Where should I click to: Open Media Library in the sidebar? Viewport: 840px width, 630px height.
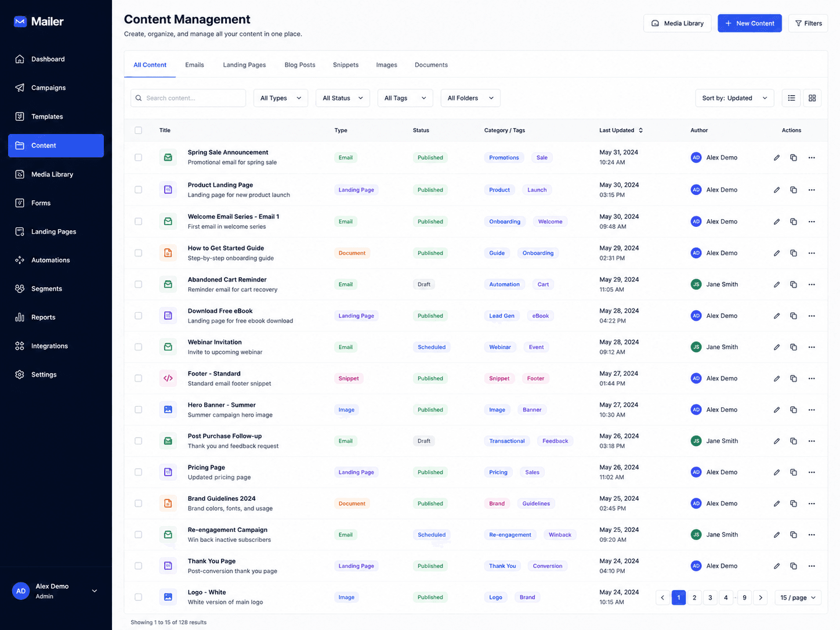56,174
